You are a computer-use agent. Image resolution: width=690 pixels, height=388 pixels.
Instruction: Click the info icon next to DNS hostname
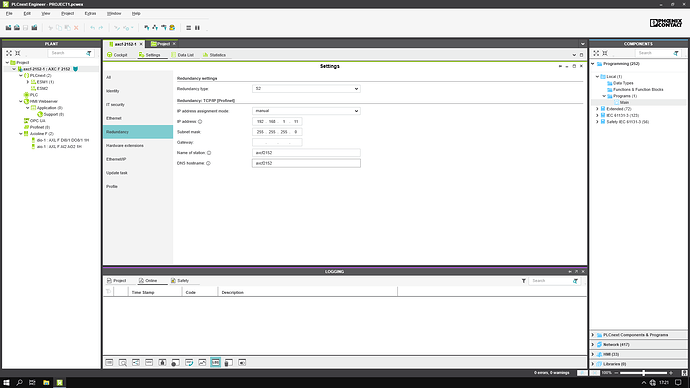[x=208, y=163]
